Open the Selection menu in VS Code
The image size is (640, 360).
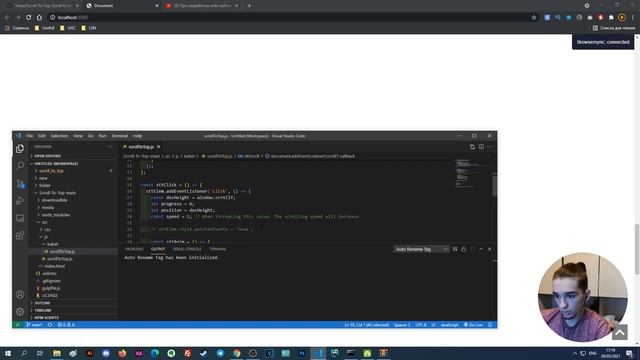(60, 136)
